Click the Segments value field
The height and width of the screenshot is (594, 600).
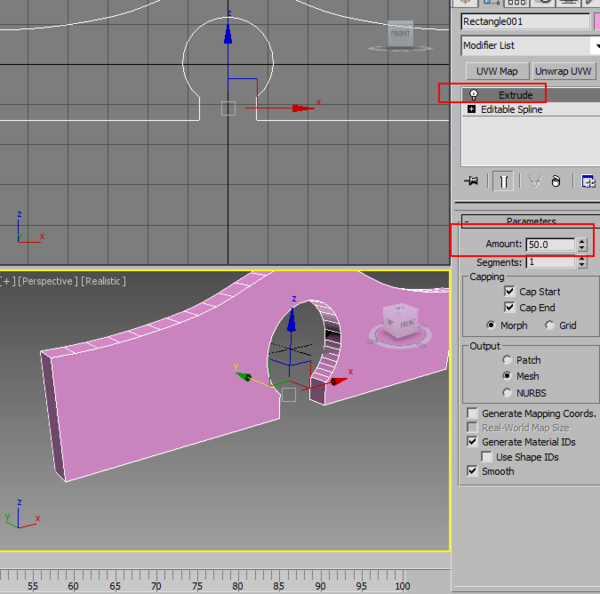550,262
